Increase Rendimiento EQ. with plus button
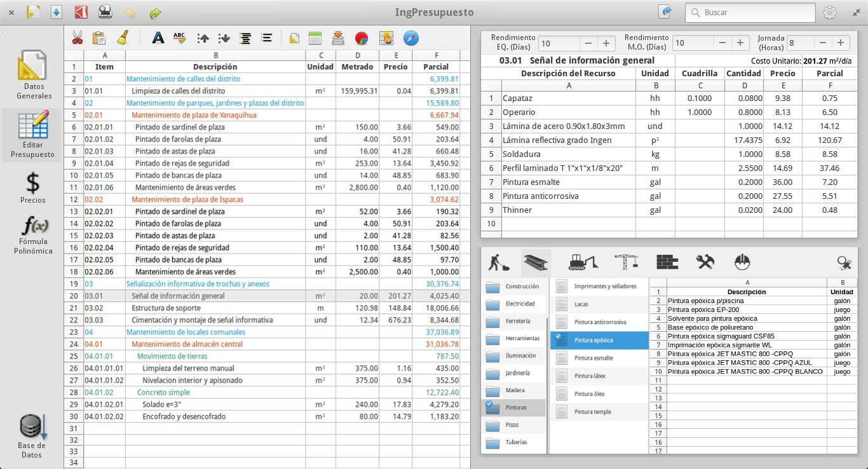Image resolution: width=868 pixels, height=469 pixels. point(606,43)
